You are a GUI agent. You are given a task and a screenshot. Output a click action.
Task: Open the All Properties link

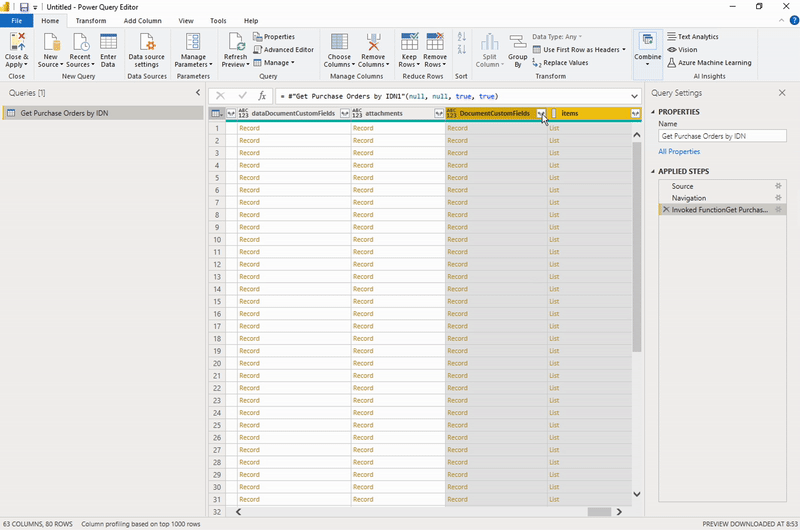coord(679,152)
